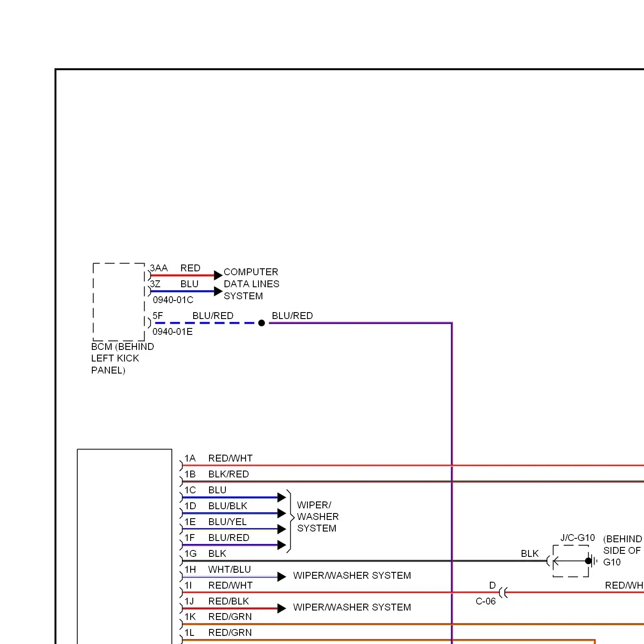Viewport: 644px width, 644px height.
Task: Select the BLU/YEL wire label
Action: tap(228, 522)
